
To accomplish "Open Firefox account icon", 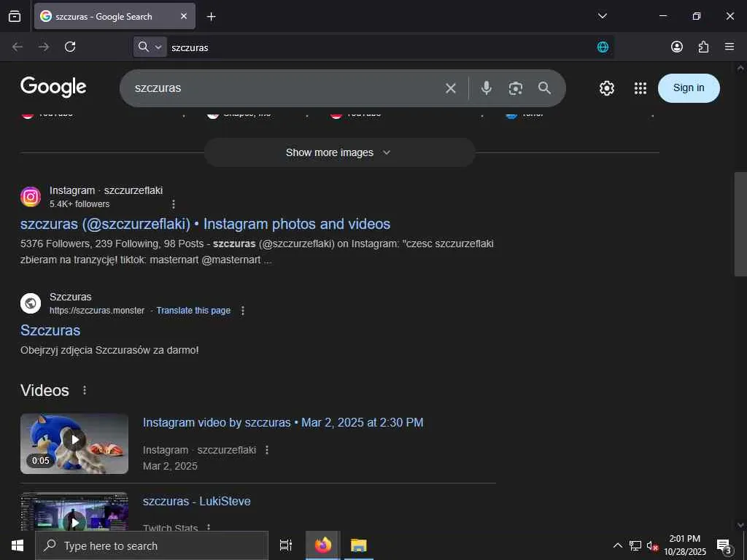I will click(x=676, y=47).
